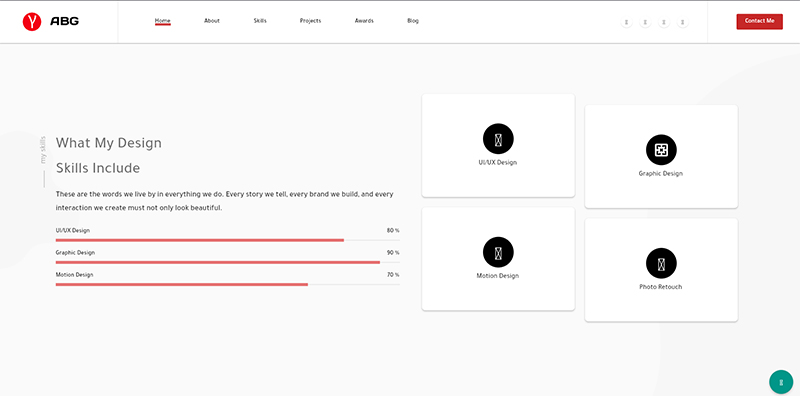Click the "UI/UX Design" card label
The width and height of the screenshot is (800, 396).
click(x=497, y=163)
